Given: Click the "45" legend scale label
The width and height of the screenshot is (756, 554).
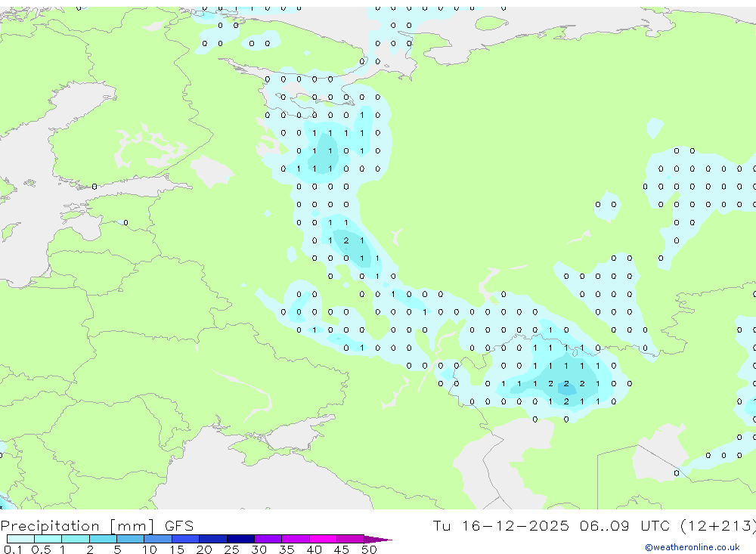Looking at the screenshot, I should click(x=342, y=549).
